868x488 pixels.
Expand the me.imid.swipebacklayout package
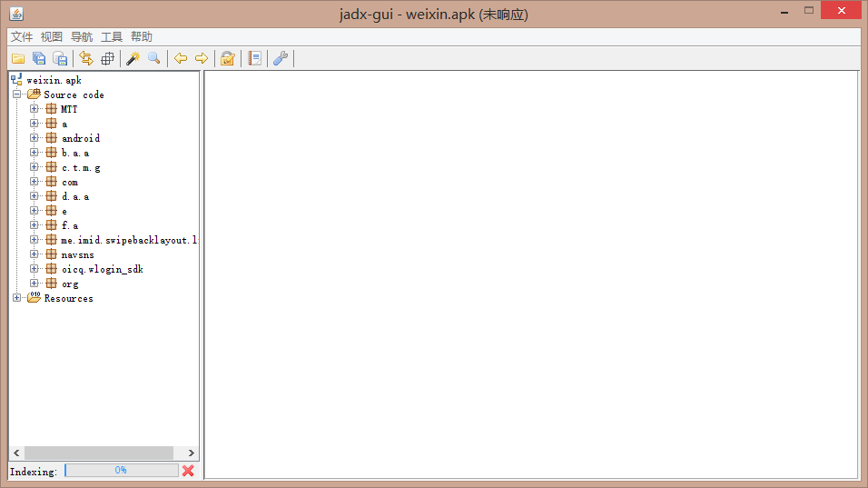35,239
